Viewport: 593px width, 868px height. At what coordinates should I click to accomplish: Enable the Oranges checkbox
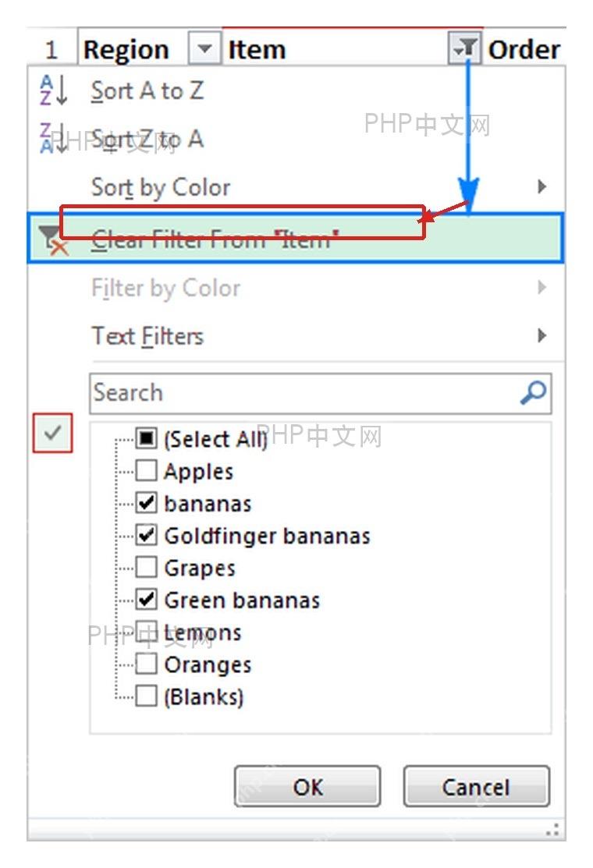[x=146, y=663]
